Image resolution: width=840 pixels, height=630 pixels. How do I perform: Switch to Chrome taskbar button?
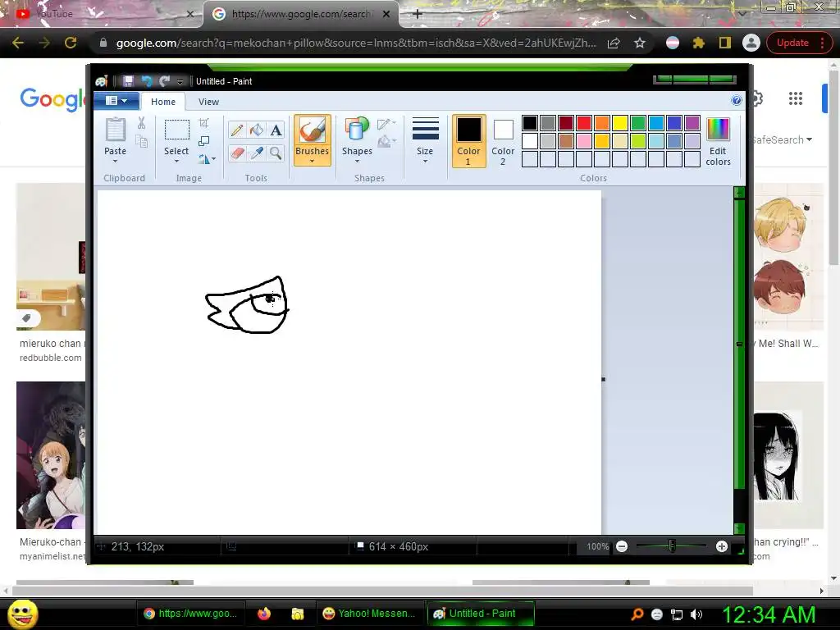click(x=190, y=614)
